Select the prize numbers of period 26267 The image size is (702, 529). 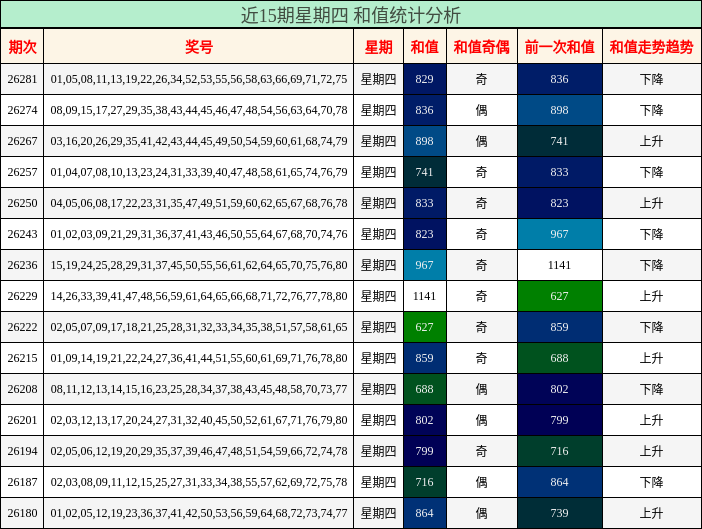coord(199,141)
